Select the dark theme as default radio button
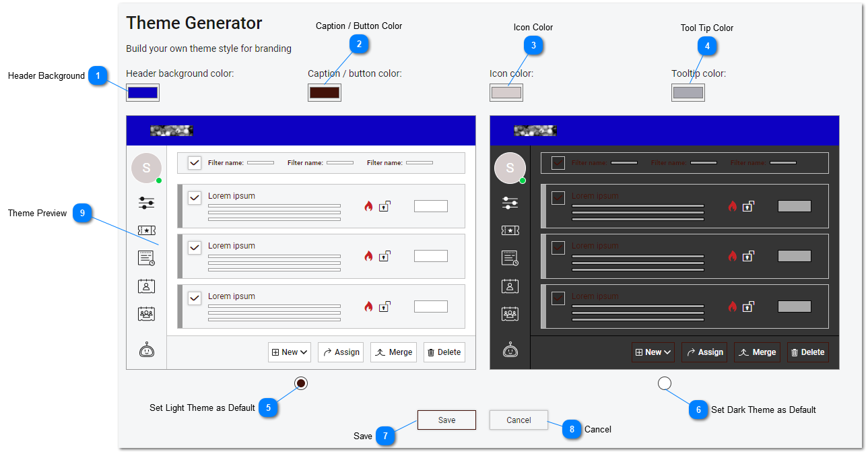The image size is (868, 454). 665,383
